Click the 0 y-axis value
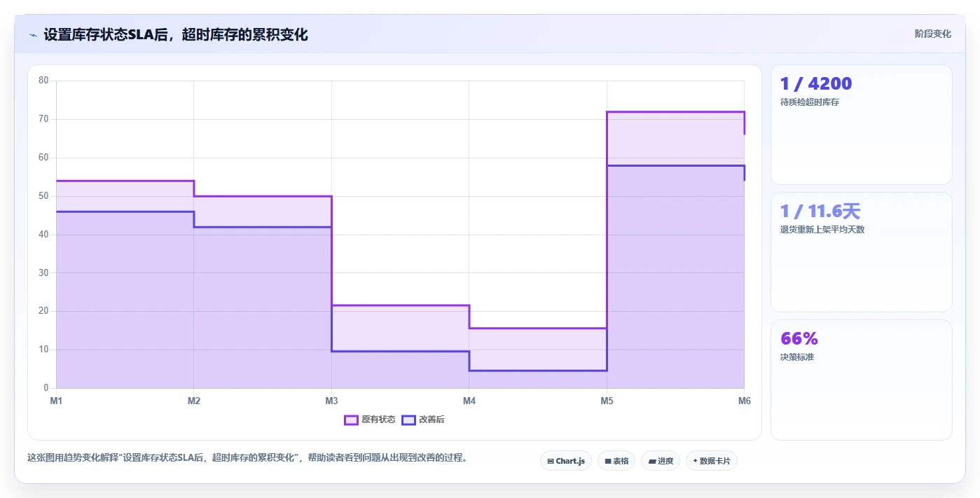The width and height of the screenshot is (980, 498). [46, 388]
